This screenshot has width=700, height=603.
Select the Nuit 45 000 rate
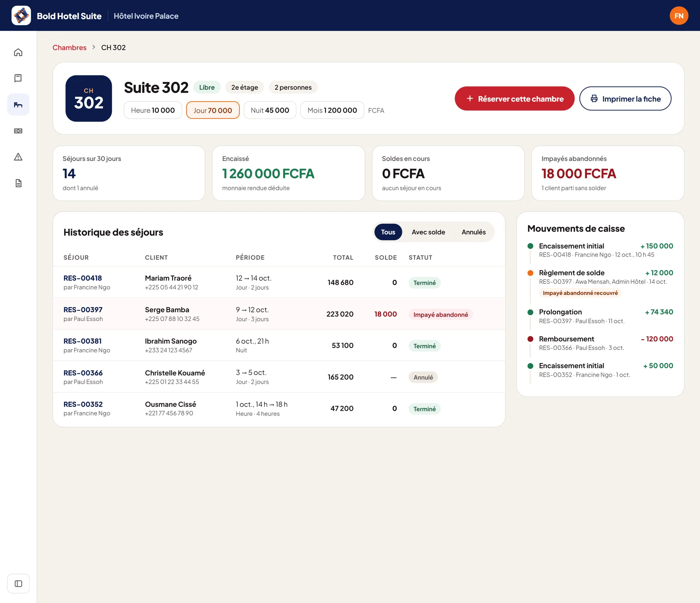tap(270, 110)
